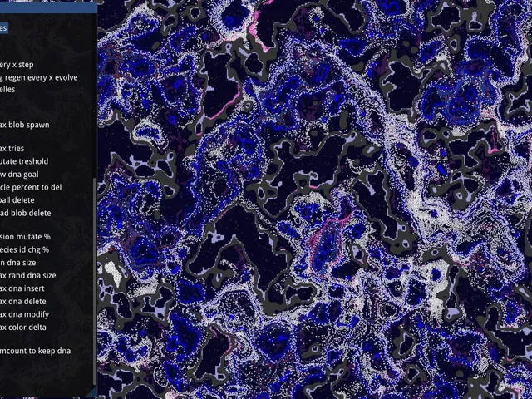Click the highlighted 'es' button at panel top
This screenshot has width=532, height=399.
tap(3, 27)
